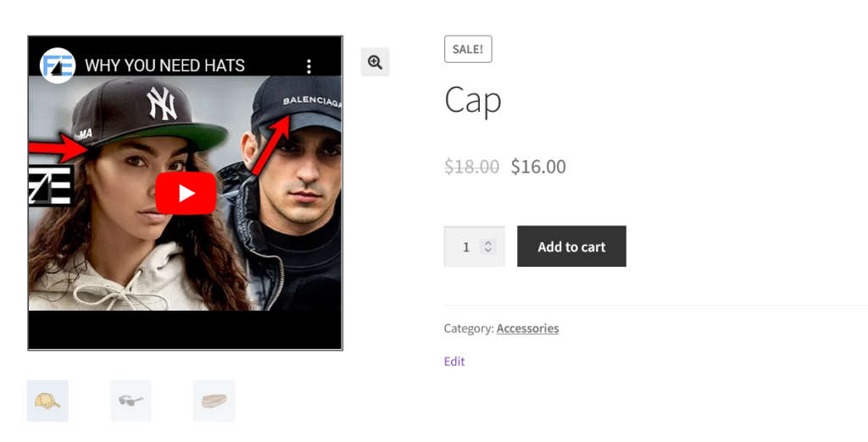Image resolution: width=868 pixels, height=442 pixels.
Task: Click the YouTube channel avatar icon
Action: pyautogui.click(x=58, y=65)
